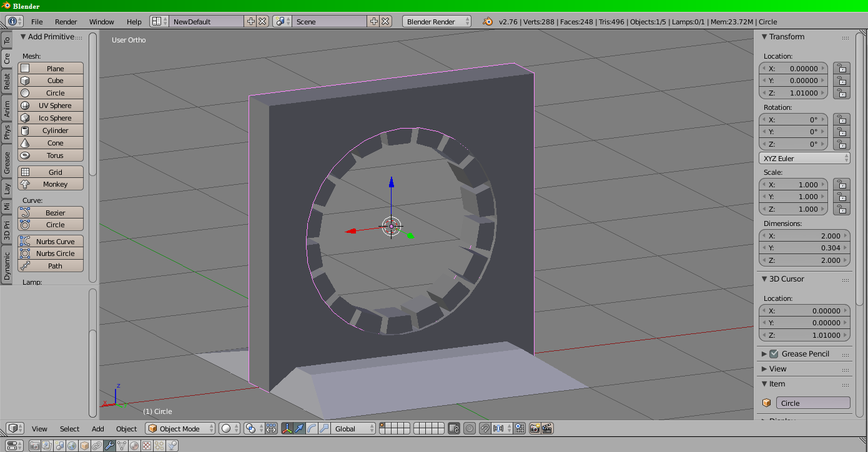Add a Torus mesh primitive
Viewport: 868px width, 452px height.
pos(51,155)
